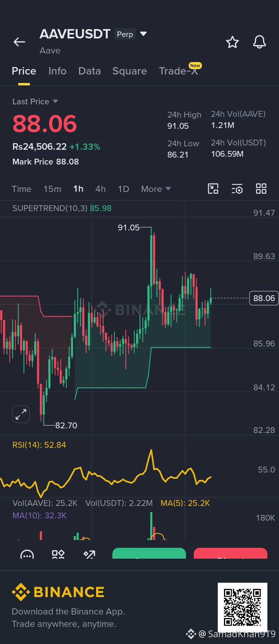
Task: Open price alert bell icon
Action: (x=259, y=42)
